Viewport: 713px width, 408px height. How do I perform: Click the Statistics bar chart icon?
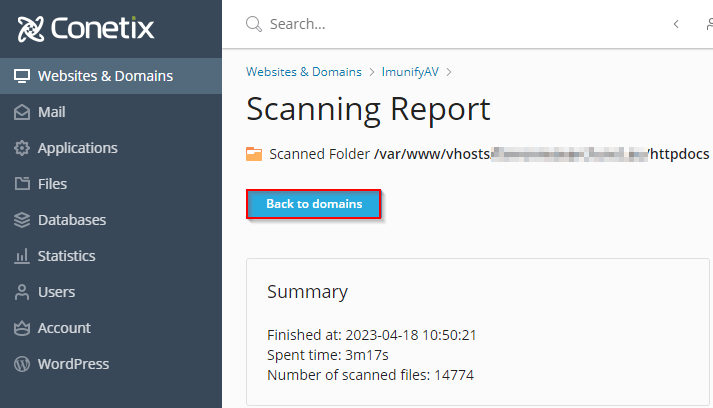[21, 256]
